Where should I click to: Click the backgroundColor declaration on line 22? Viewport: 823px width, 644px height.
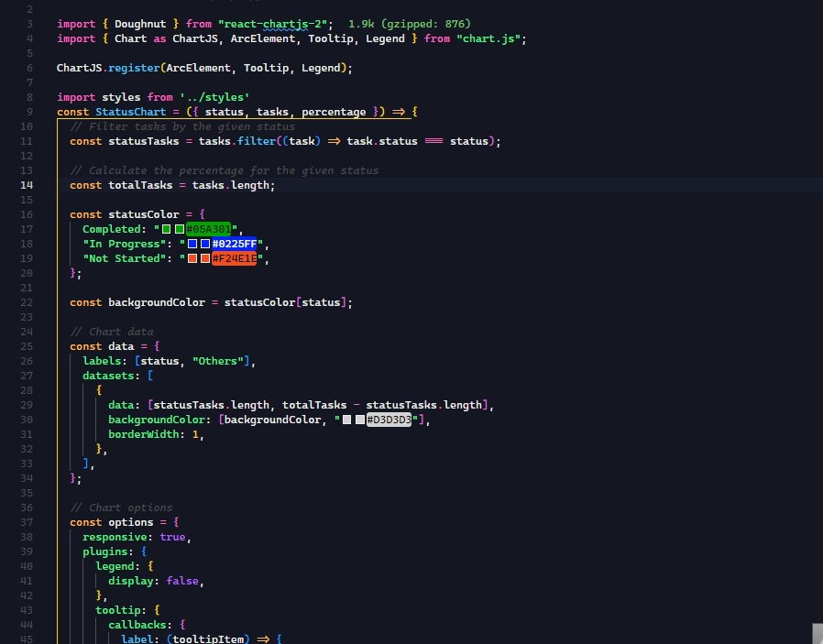[157, 302]
